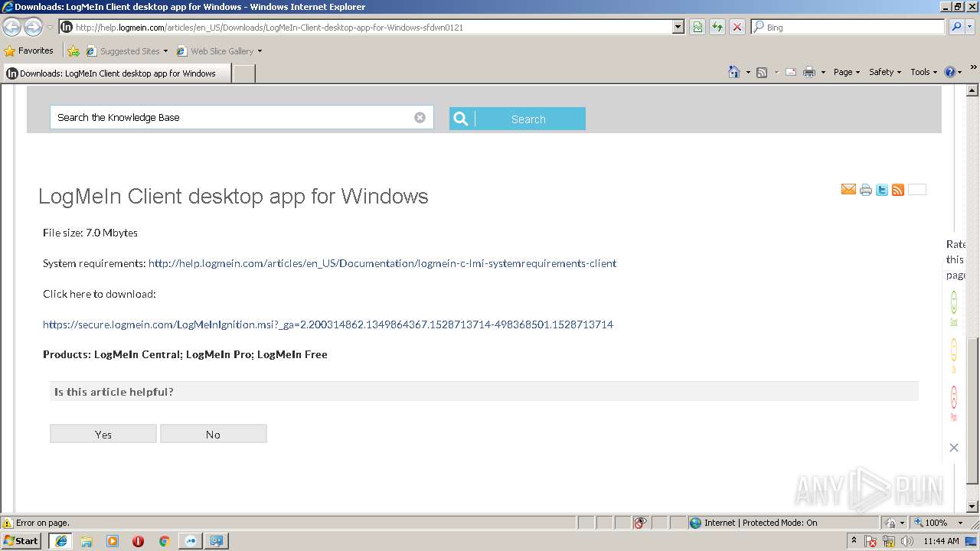Go forward with the browser Forward arrow
Screen dimensions: 980x551
[33, 27]
